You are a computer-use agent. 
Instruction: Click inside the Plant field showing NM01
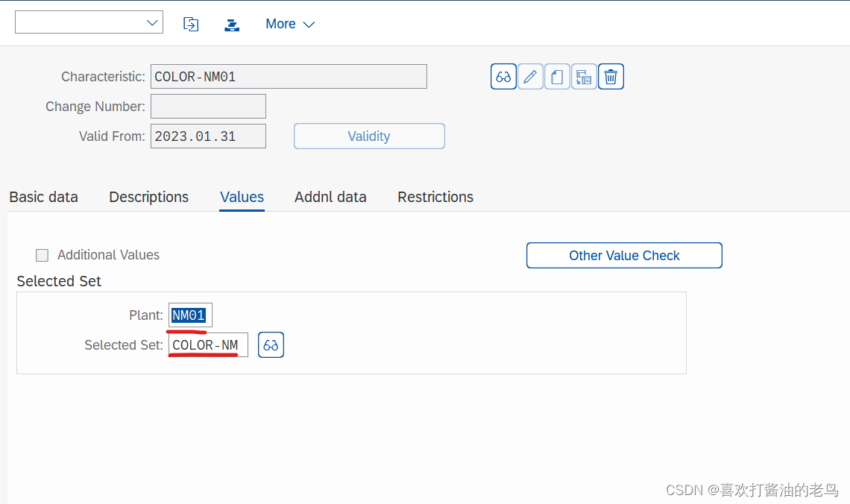189,315
